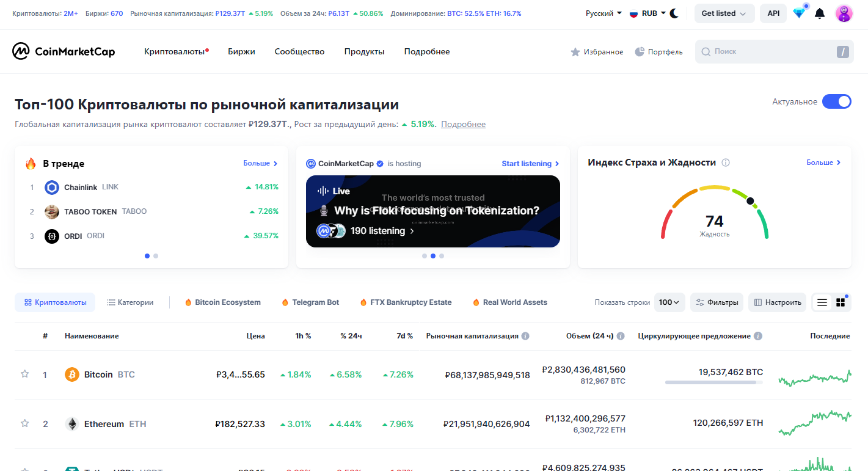This screenshot has width=868, height=471.
Task: Star Ethereum to watchlist it
Action: (x=24, y=423)
